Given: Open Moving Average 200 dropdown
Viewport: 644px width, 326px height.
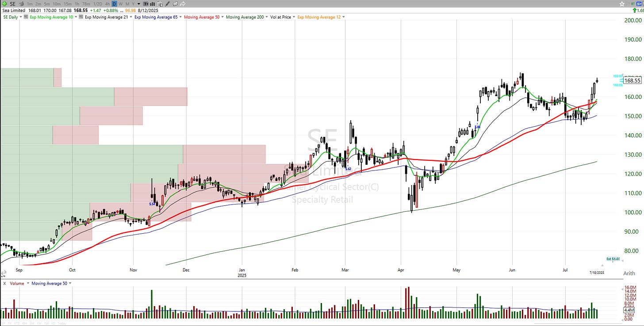Looking at the screenshot, I should (266, 17).
